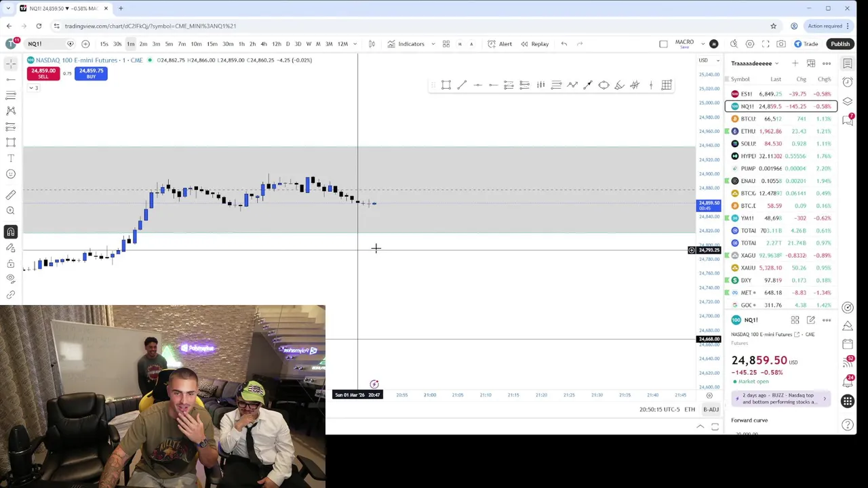The image size is (868, 488).
Task: Select the grid table tool in favorites toolbar
Action: (667, 85)
